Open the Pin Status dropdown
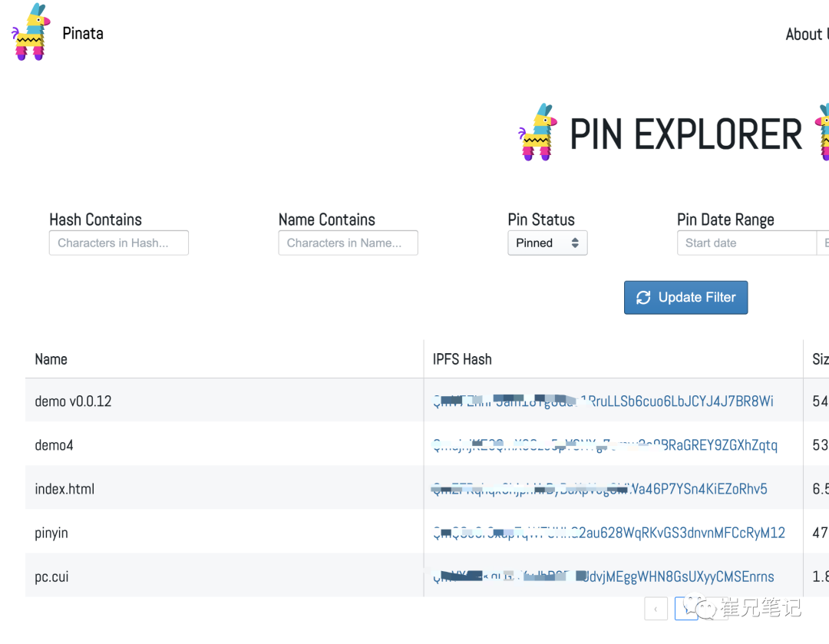 pyautogui.click(x=547, y=243)
